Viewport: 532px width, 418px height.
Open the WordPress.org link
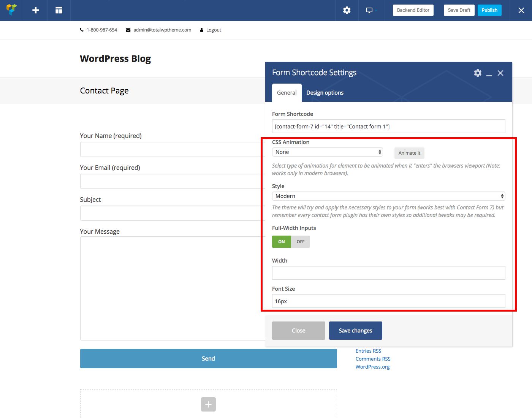point(372,367)
